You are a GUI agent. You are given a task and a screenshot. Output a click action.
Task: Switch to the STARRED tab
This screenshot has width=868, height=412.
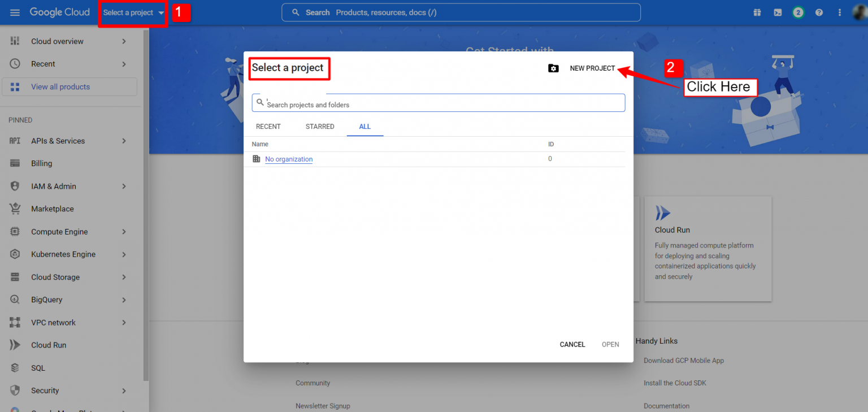click(320, 127)
